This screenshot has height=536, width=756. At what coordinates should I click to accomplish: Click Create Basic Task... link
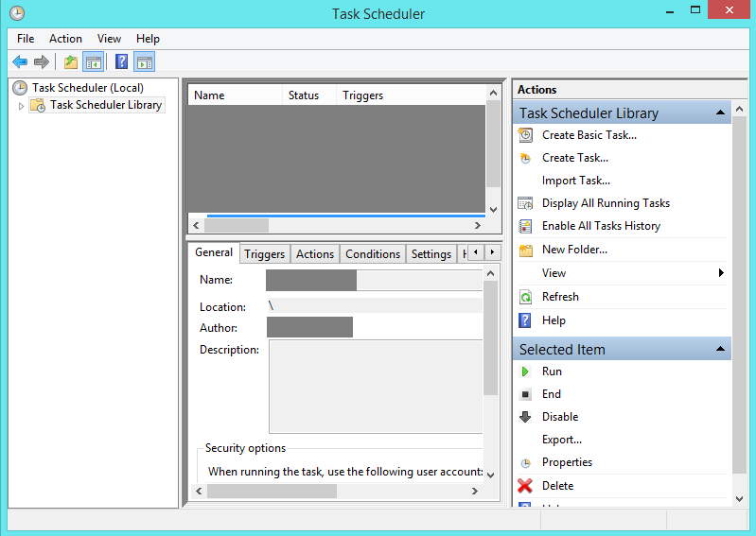click(x=589, y=135)
